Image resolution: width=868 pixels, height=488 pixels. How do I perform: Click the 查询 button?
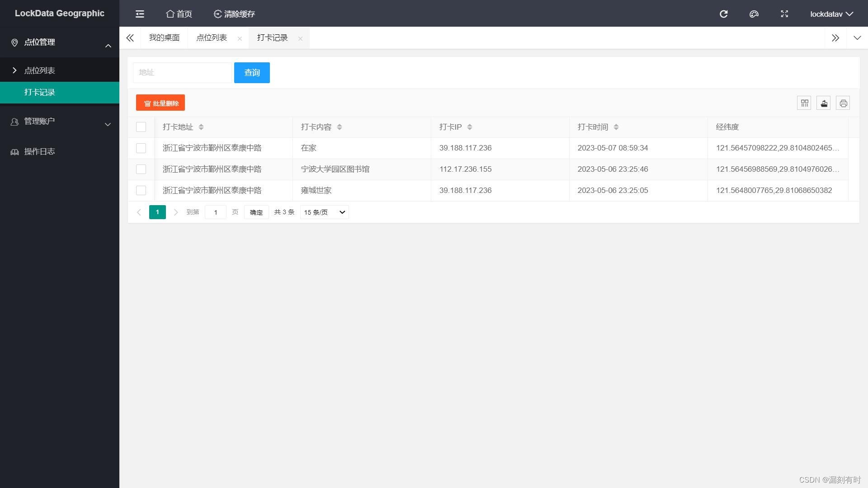pyautogui.click(x=251, y=73)
